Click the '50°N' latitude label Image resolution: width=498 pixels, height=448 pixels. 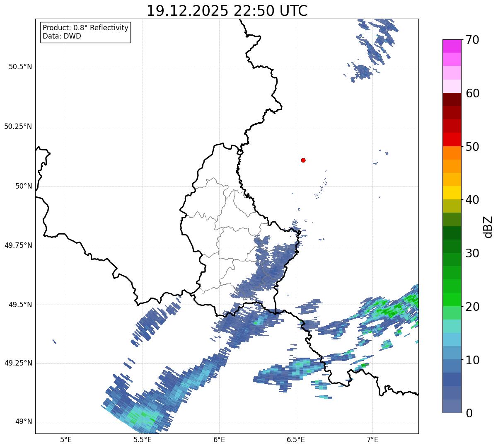[x=24, y=186]
